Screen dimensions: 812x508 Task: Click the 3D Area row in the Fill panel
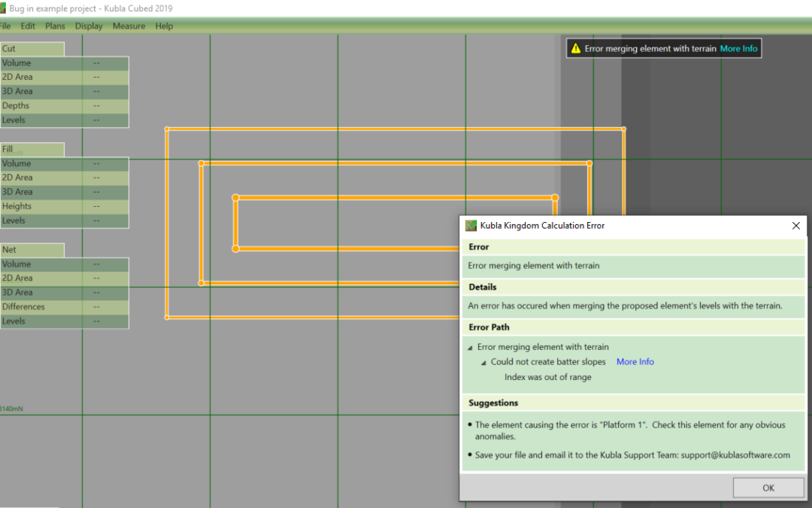tap(64, 192)
